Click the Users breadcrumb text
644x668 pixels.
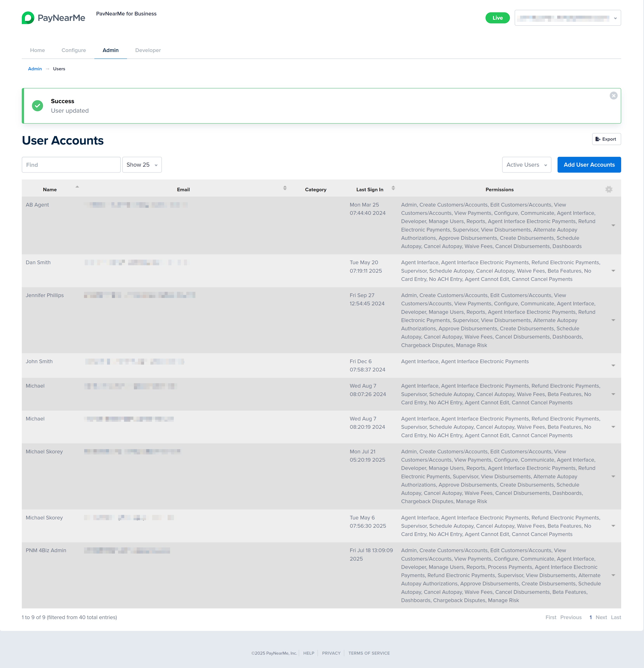click(59, 69)
